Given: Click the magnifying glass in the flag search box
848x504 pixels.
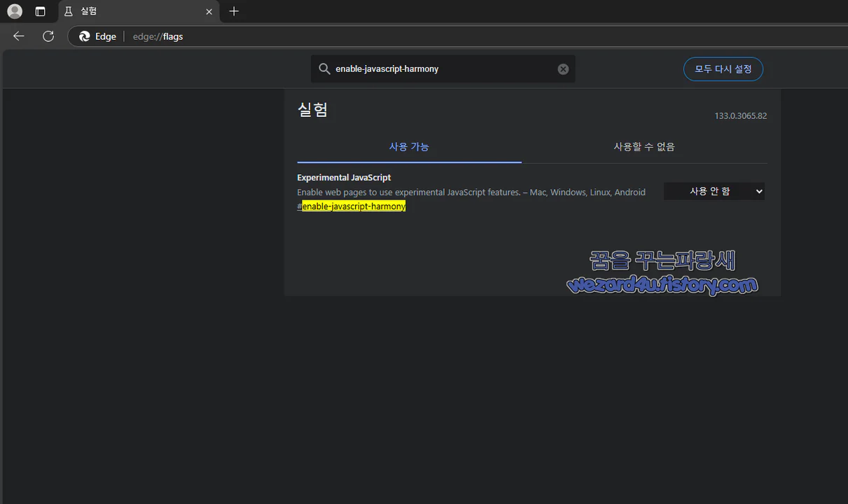Looking at the screenshot, I should tap(324, 69).
